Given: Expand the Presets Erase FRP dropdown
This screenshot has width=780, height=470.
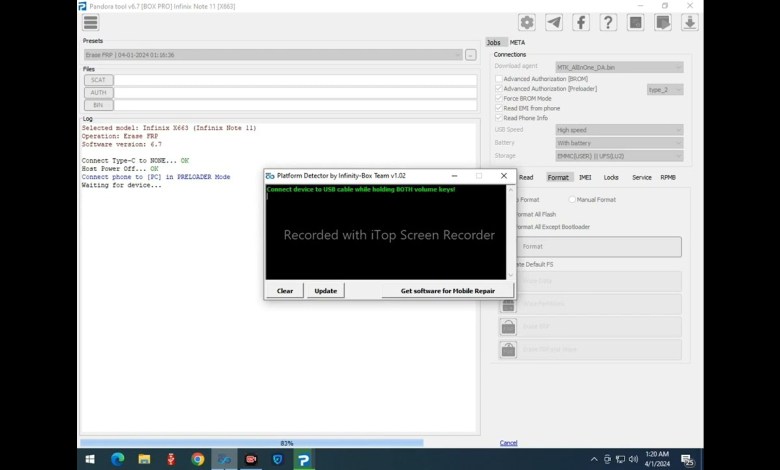Looking at the screenshot, I should point(271,55).
